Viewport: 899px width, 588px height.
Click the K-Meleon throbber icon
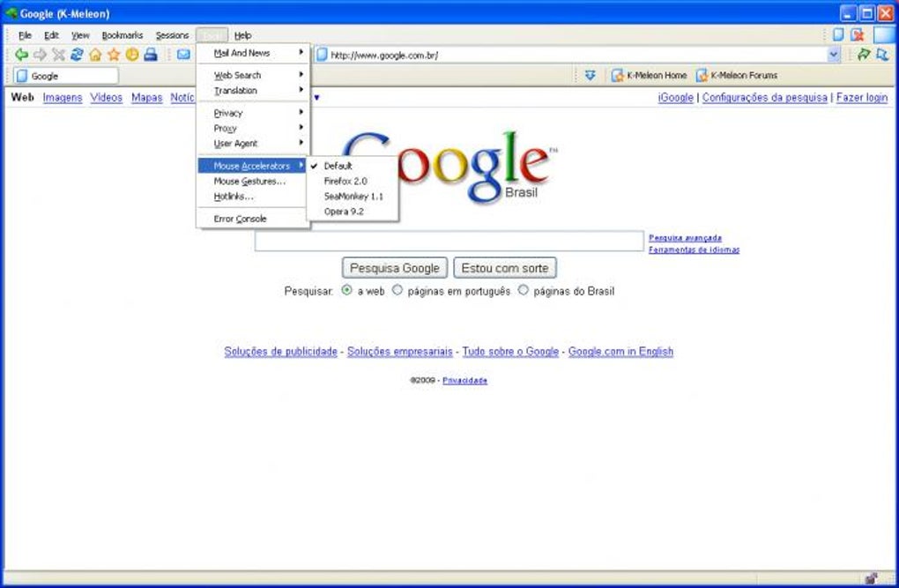click(x=885, y=34)
